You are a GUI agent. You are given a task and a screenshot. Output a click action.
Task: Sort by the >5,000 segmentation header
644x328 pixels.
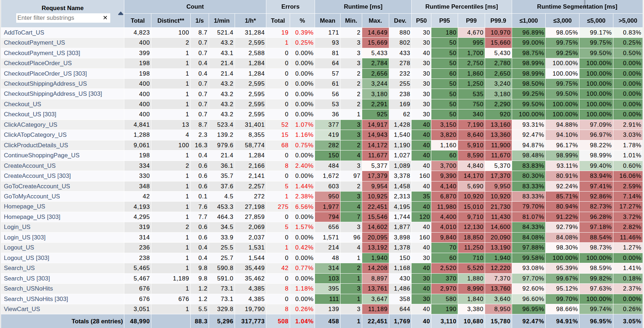627,21
